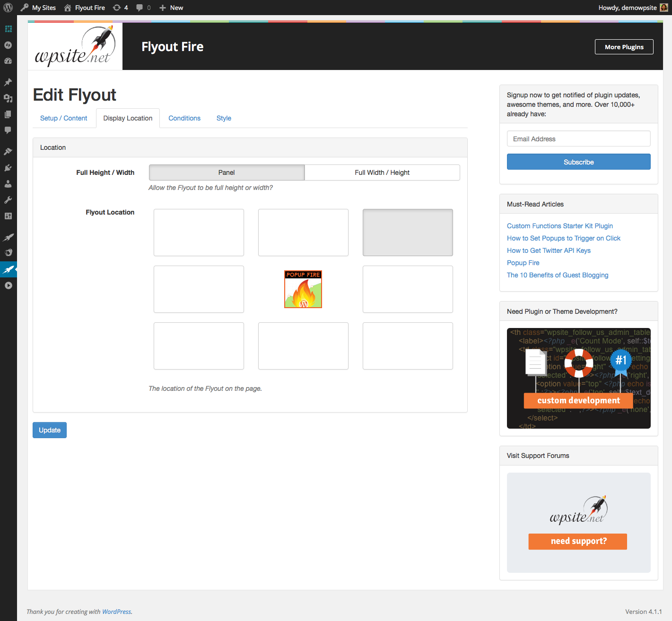Select the middle-right Flyout Location box
Viewport: 672px width, 621px height.
408,289
